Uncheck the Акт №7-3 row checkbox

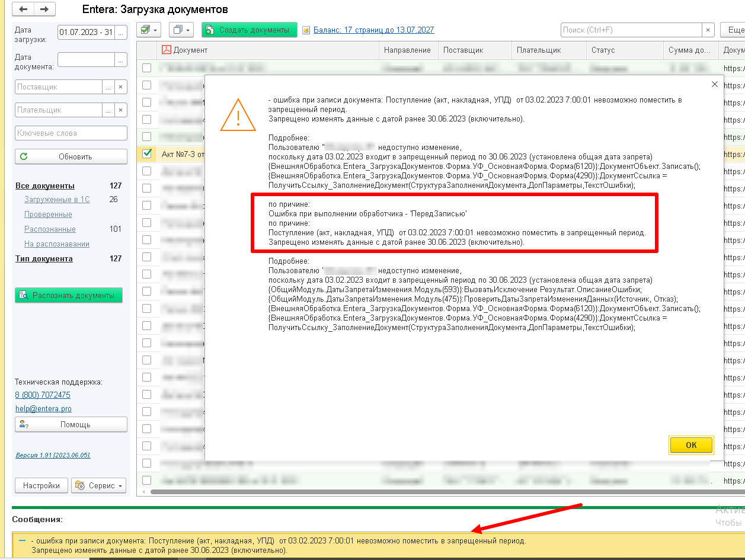tap(147, 153)
